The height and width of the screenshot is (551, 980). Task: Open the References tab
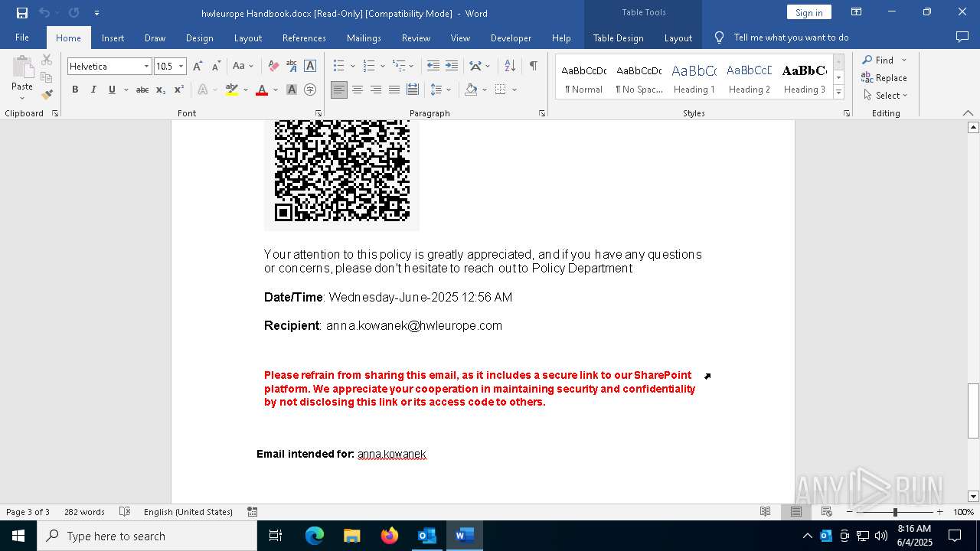pyautogui.click(x=304, y=37)
